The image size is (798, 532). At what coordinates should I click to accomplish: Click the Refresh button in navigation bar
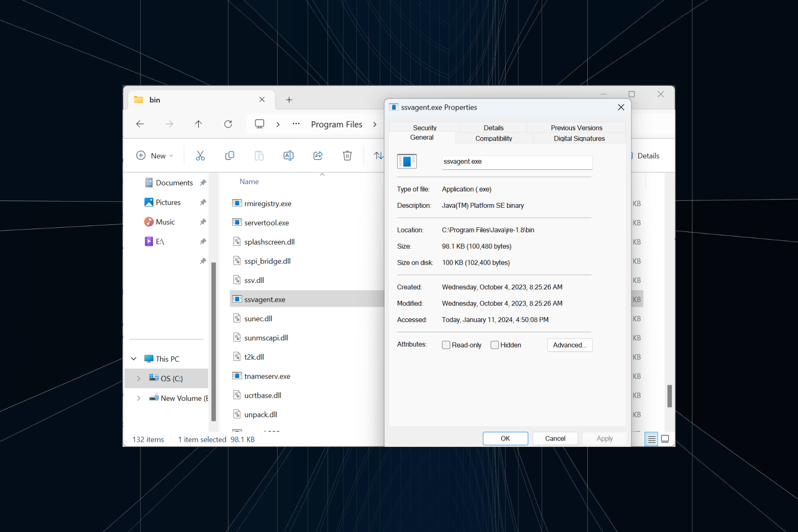pyautogui.click(x=228, y=124)
